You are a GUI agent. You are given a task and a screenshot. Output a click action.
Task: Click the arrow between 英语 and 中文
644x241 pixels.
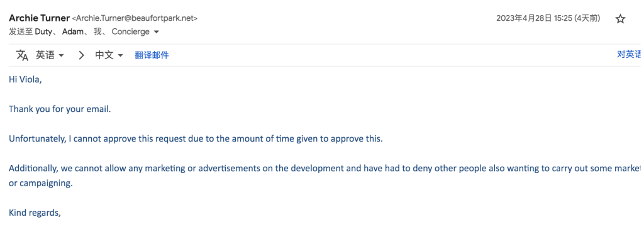click(81, 55)
